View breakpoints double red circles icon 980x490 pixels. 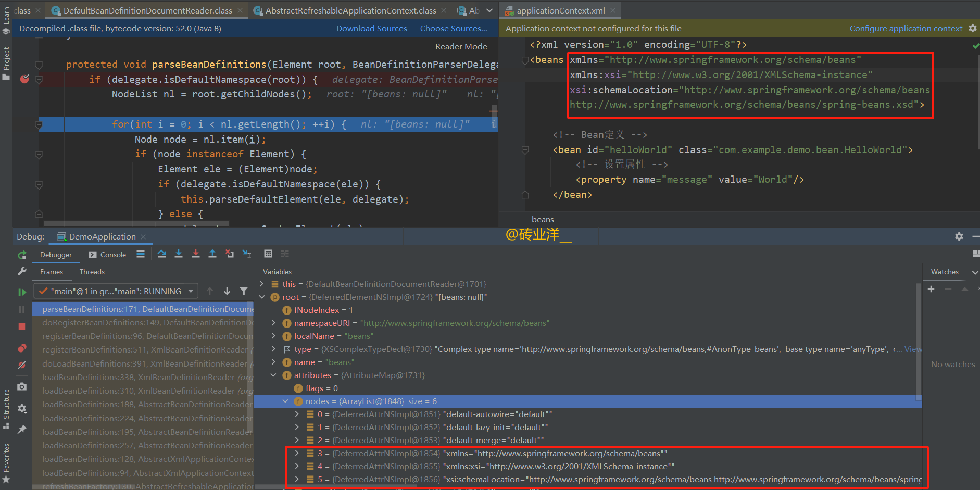[22, 348]
